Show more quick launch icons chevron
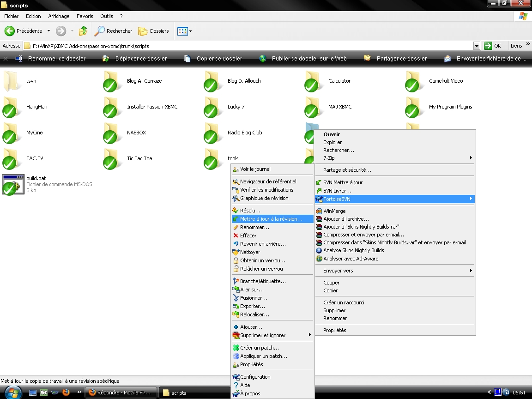 [79, 392]
